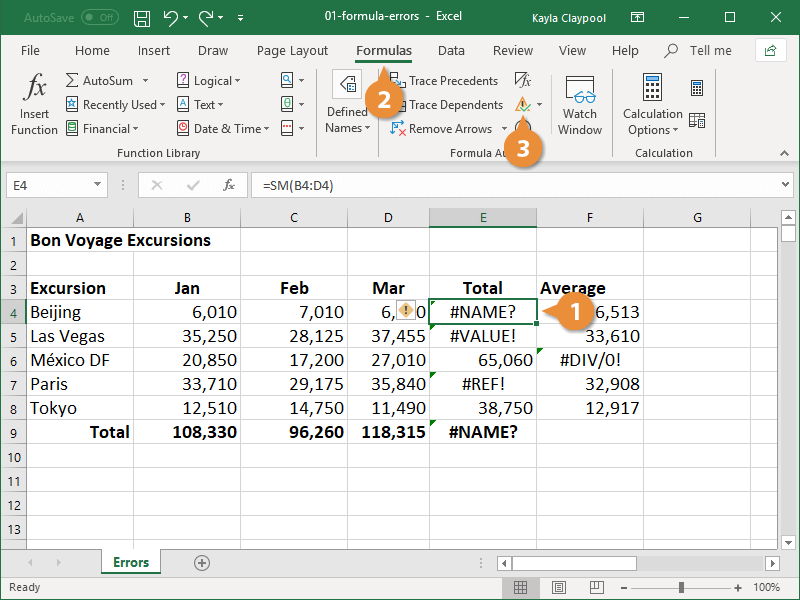This screenshot has width=800, height=600.
Task: Click the zoom in plus button
Action: [x=738, y=587]
